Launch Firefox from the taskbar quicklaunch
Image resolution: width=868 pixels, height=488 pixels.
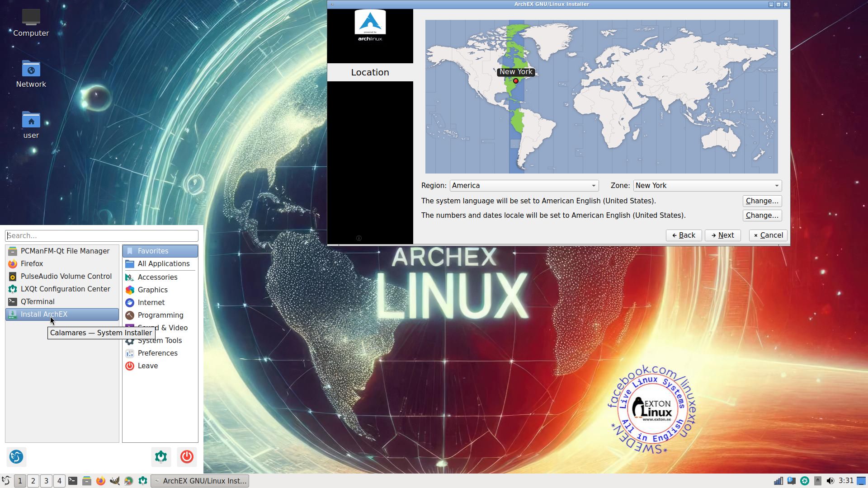click(x=101, y=481)
